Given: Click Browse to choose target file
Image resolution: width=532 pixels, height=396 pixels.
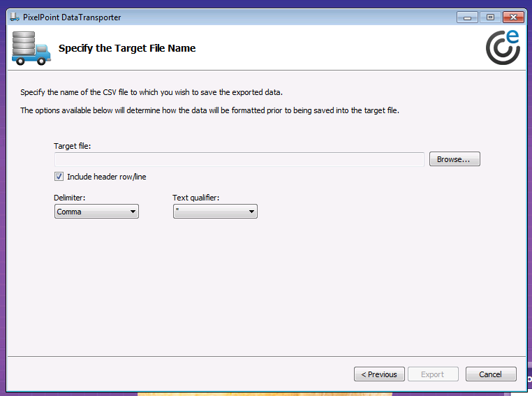Looking at the screenshot, I should point(454,159).
